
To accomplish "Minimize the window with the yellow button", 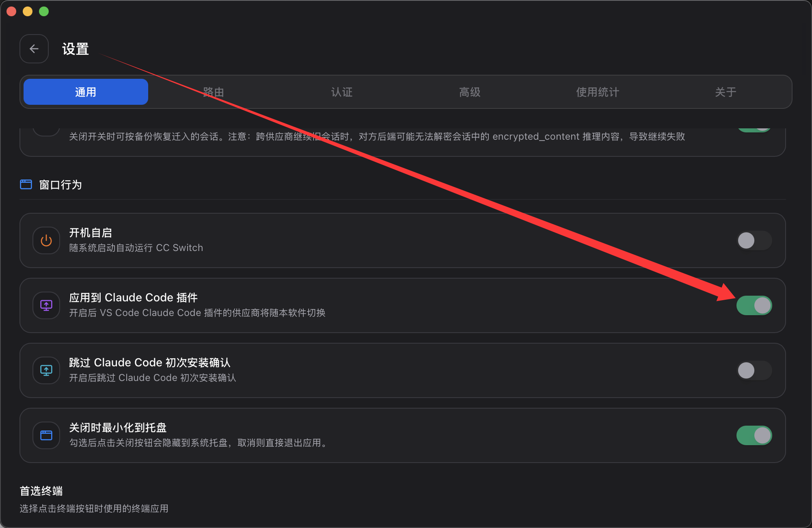I will (28, 11).
